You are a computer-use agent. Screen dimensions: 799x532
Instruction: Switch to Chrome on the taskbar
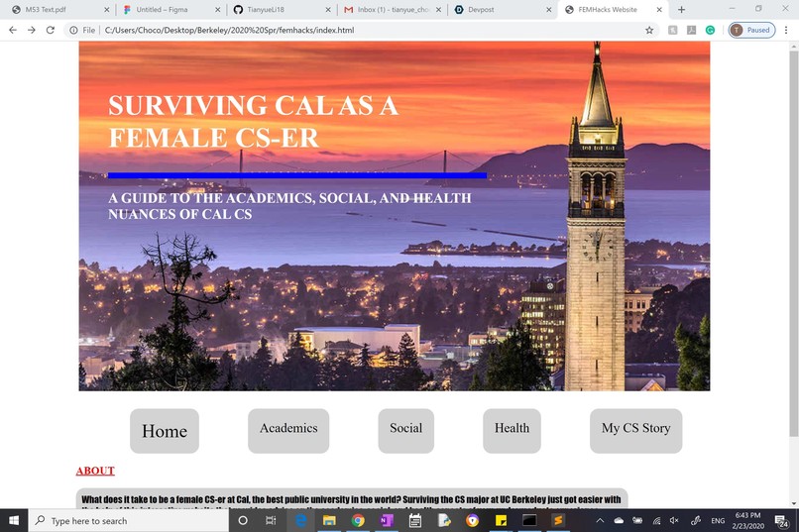358,520
